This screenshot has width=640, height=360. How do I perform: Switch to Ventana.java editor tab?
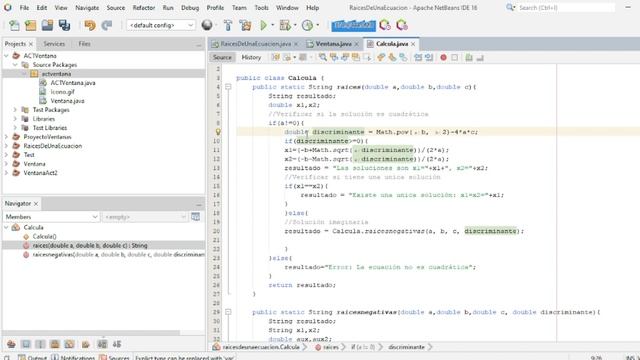coord(333,44)
